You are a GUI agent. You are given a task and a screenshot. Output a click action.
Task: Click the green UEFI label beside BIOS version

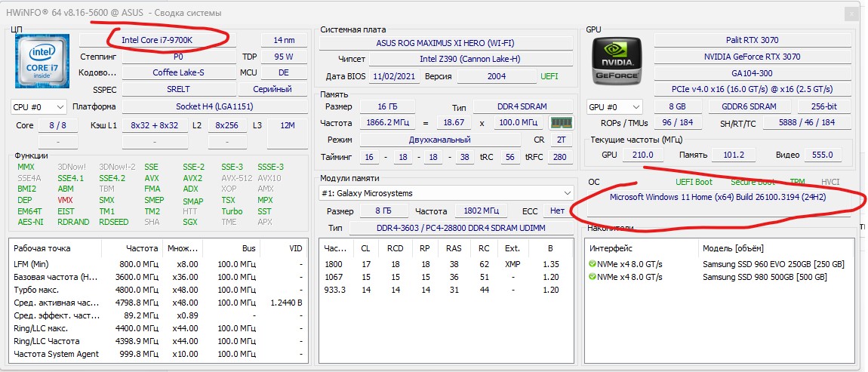(x=549, y=76)
